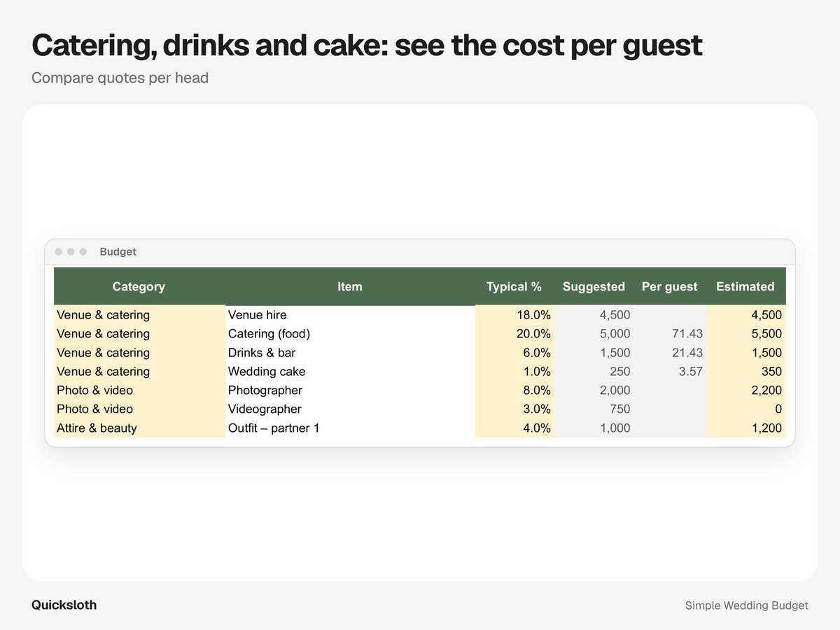This screenshot has height=630, width=840.
Task: Click the 20.0% typical percent cell
Action: tap(514, 334)
